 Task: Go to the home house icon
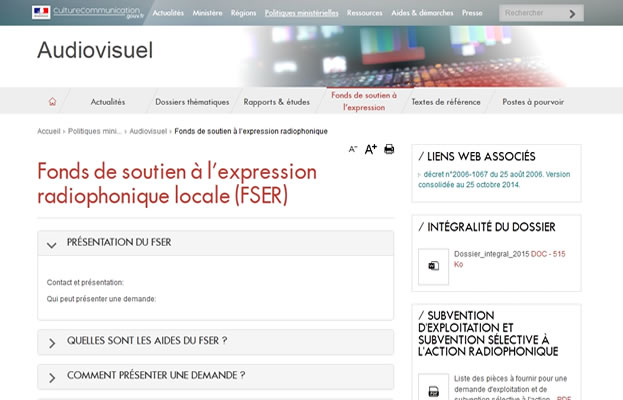pos(52,102)
